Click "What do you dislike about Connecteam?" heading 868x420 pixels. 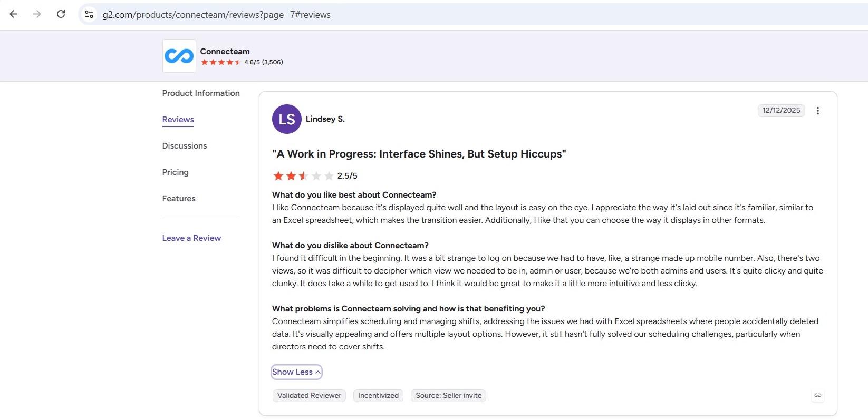point(350,246)
